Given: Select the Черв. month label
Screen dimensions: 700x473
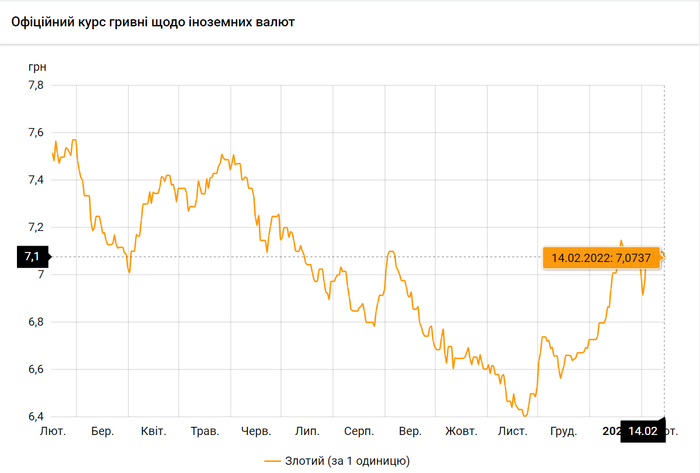Looking at the screenshot, I should pos(257,432).
